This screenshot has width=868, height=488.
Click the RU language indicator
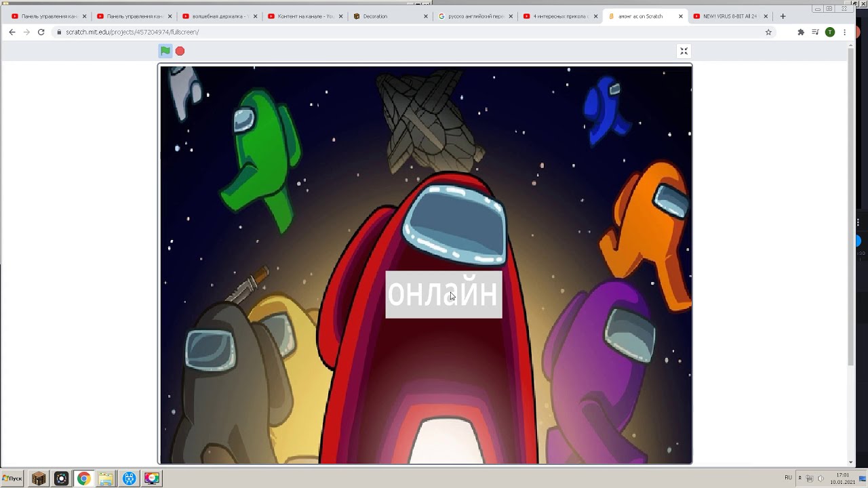tap(788, 478)
